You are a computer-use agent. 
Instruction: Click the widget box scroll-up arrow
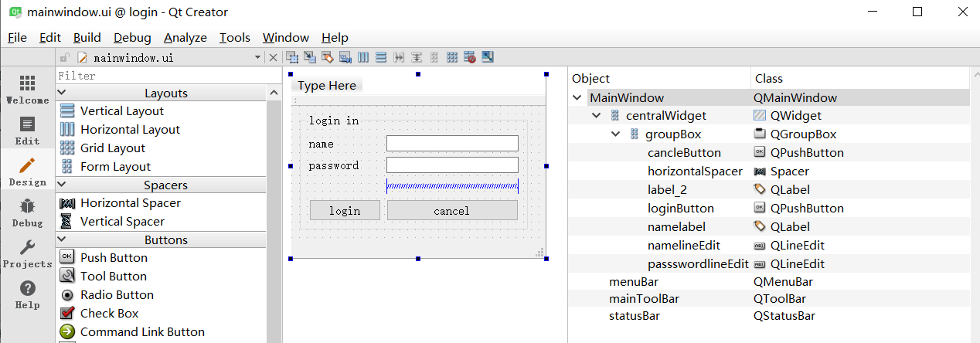[274, 93]
